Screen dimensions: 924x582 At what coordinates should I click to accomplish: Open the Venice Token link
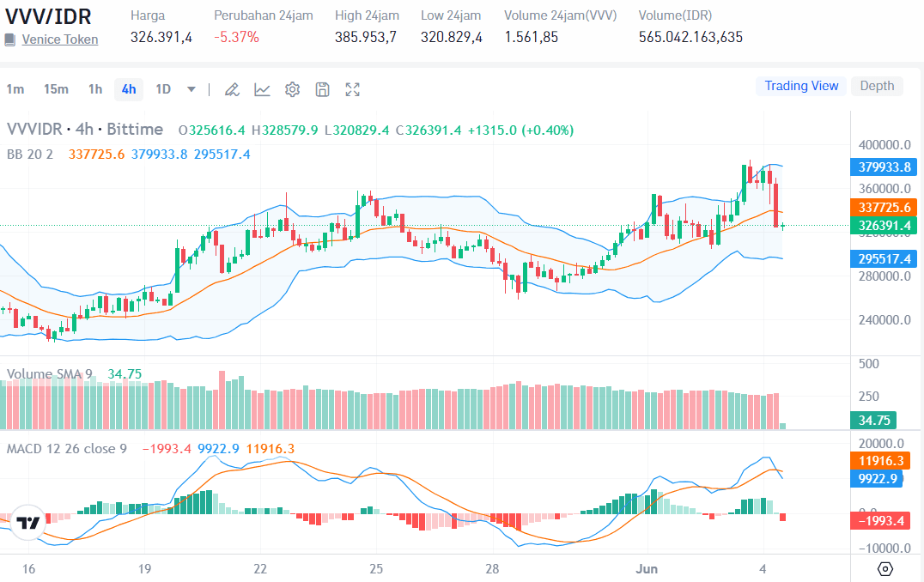[60, 39]
